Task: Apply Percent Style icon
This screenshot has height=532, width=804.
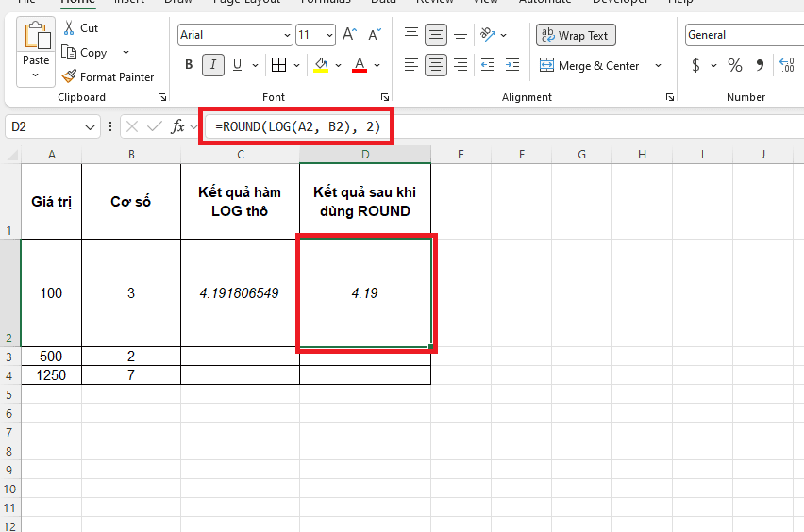Action: tap(735, 65)
